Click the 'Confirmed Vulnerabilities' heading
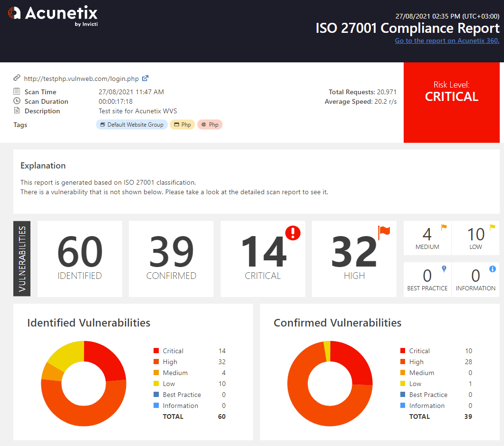The height and width of the screenshot is (446, 504). pyautogui.click(x=338, y=323)
